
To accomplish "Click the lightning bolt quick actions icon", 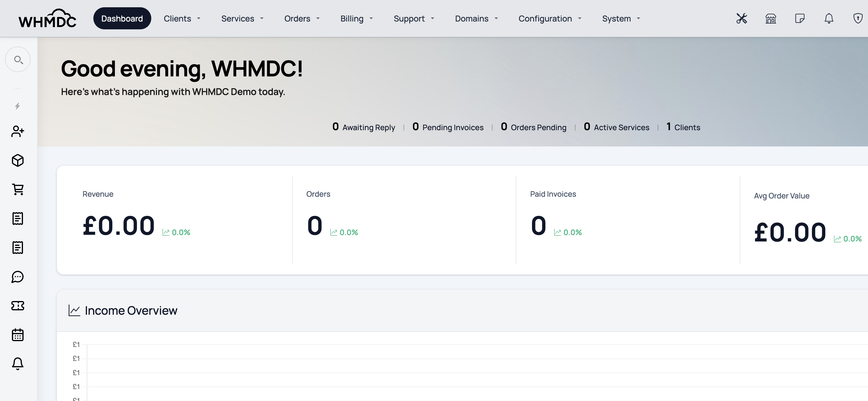I will tap(17, 106).
